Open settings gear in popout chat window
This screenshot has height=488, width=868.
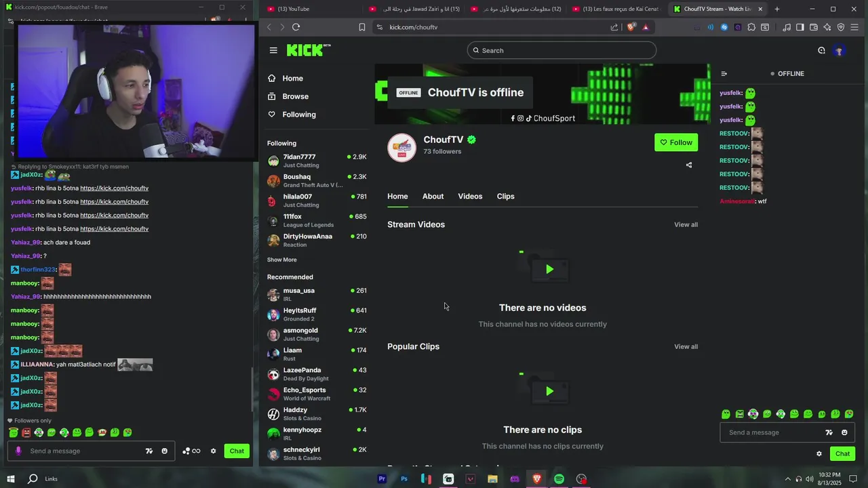(x=213, y=451)
